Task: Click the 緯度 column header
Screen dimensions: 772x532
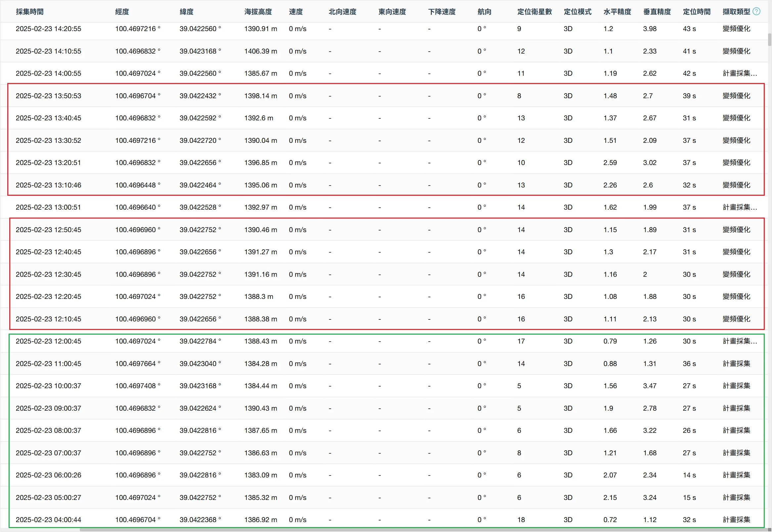Action: pos(187,12)
